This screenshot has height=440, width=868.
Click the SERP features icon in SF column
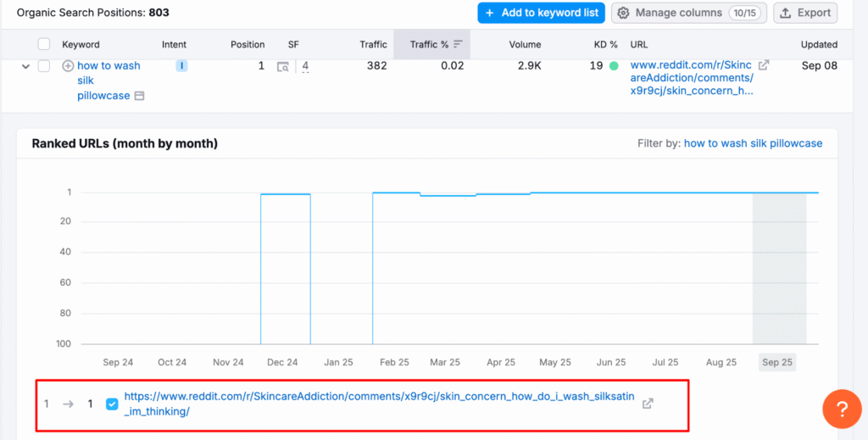(x=283, y=67)
